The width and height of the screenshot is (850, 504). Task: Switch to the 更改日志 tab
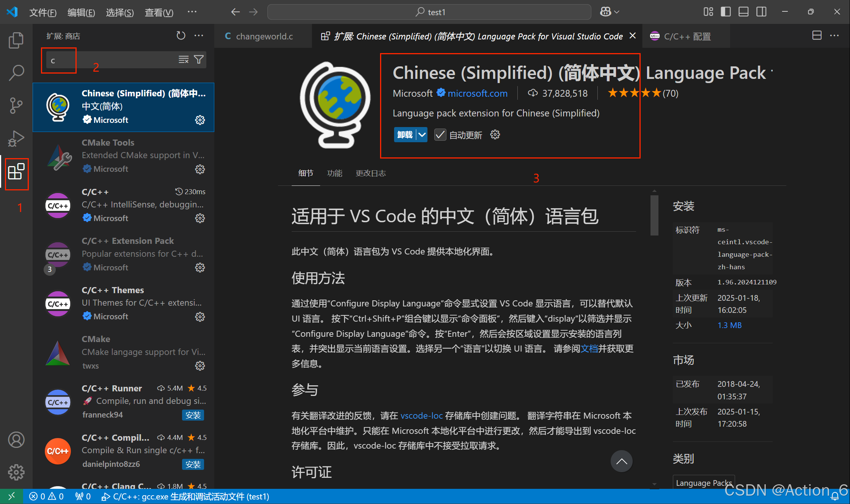[371, 173]
